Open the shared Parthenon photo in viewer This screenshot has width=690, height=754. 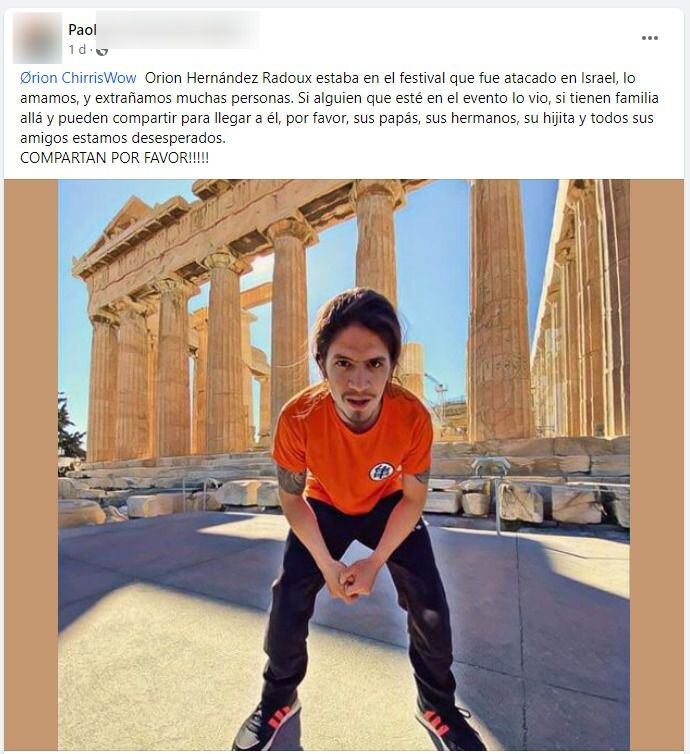344,465
